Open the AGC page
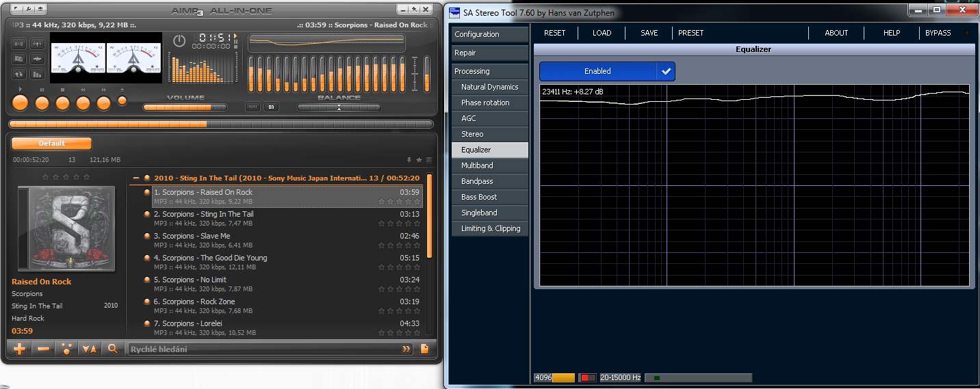Viewport: 980px width, 389px height. pyautogui.click(x=490, y=118)
